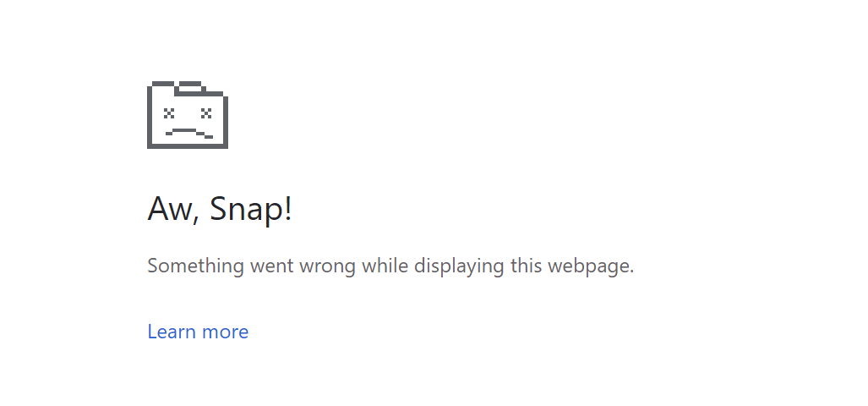Click the sad crashed tab icon

pos(187,115)
